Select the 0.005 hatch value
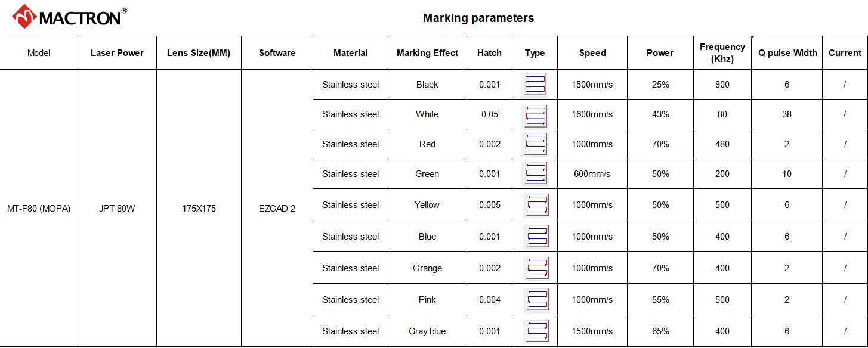This screenshot has height=348, width=868. pos(489,205)
